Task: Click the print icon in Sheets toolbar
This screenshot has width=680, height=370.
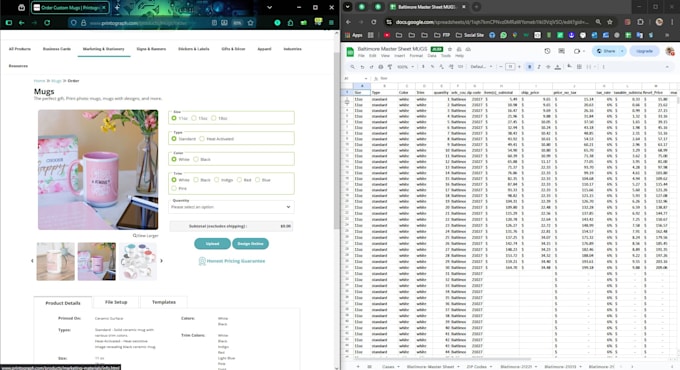Action: (381, 67)
